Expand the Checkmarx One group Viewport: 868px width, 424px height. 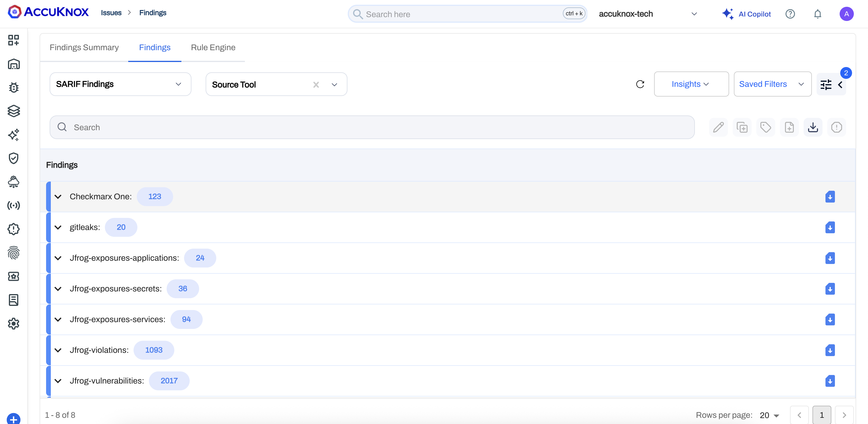(58, 197)
